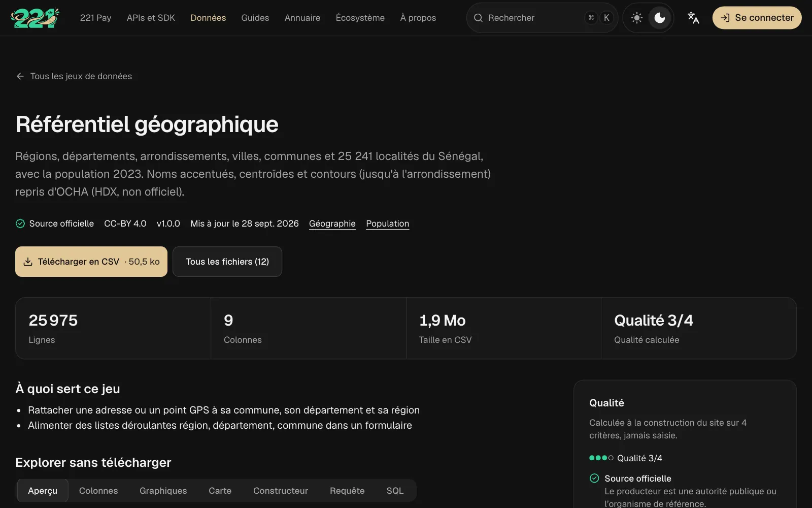Open APIs et SDK menu
812x508 pixels.
pos(151,18)
